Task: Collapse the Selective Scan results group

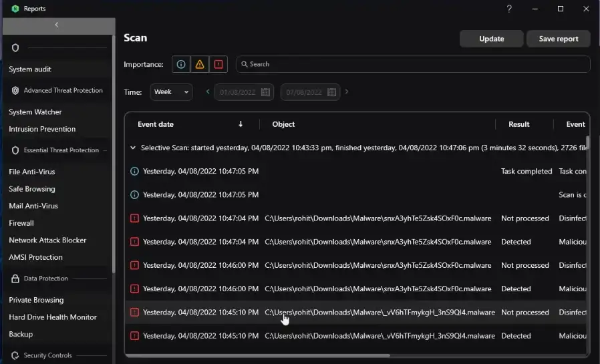Action: pyautogui.click(x=133, y=148)
